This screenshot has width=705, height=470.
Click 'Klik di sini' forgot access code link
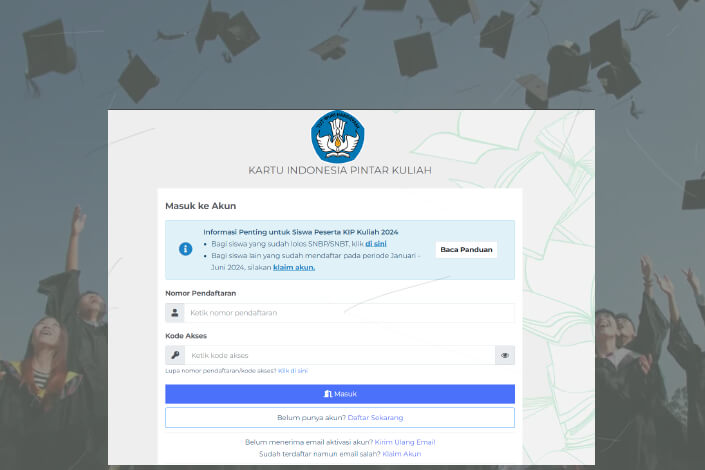293,371
